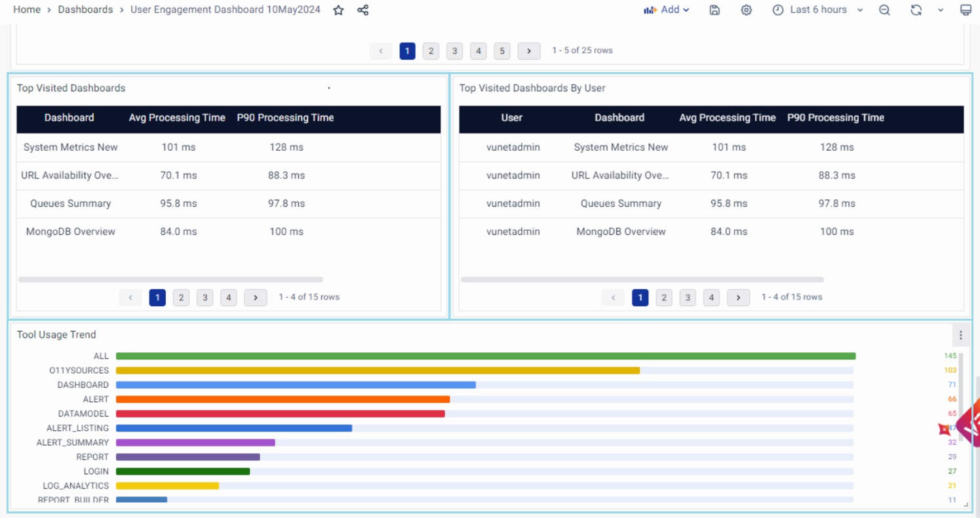980x518 pixels.
Task: Open dashboard settings gear icon
Action: 746,10
